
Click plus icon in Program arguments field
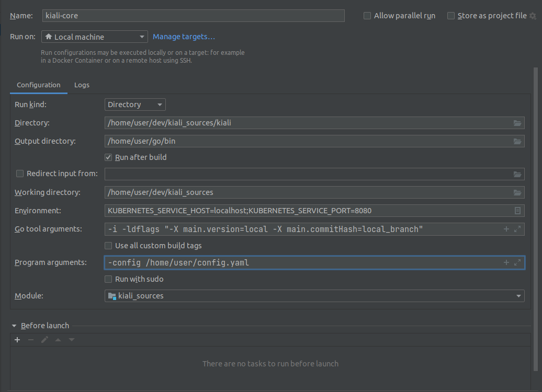[x=506, y=262]
